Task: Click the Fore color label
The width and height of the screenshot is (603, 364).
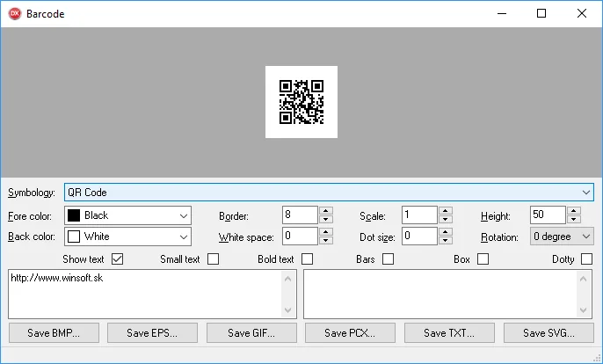Action: tap(30, 216)
